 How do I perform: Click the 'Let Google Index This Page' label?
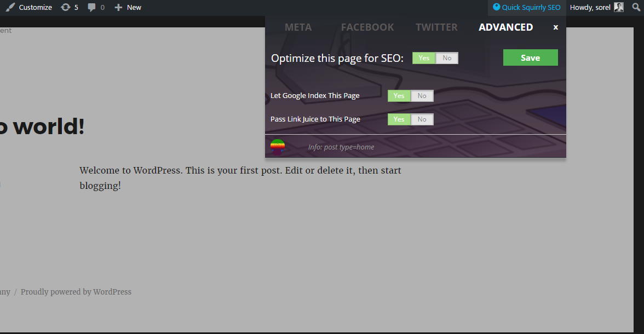coord(314,95)
